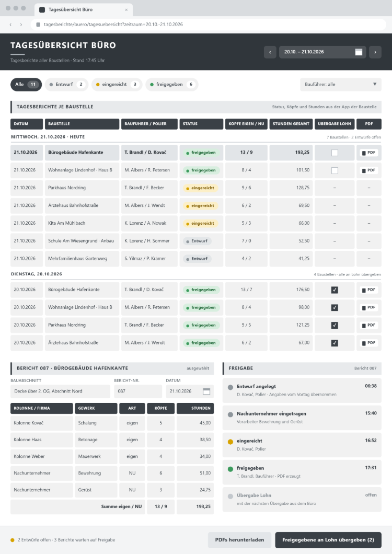Uncheck Übergabe Lohn for Ärztehaus Bahnhofstraße 20.10.2026
This screenshot has height=554, width=392.
point(335,343)
